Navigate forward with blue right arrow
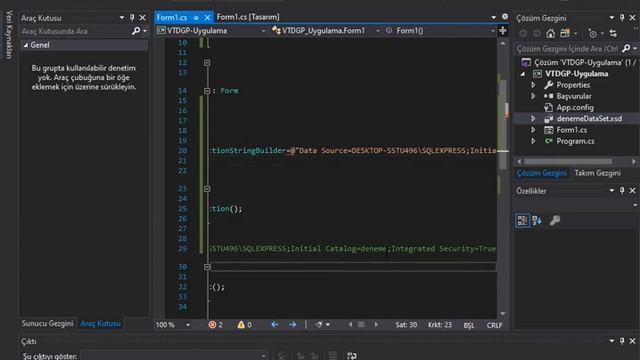The width and height of the screenshot is (640, 360). [293, 324]
